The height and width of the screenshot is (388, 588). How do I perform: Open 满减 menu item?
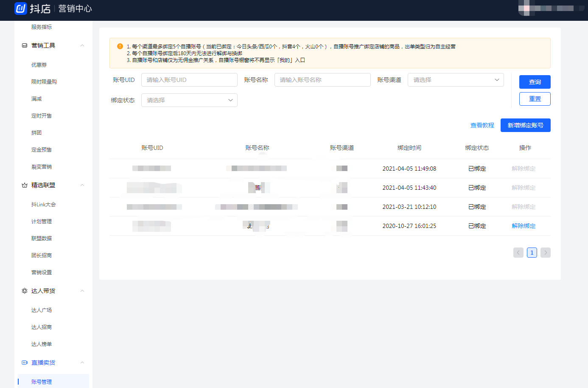(36, 99)
